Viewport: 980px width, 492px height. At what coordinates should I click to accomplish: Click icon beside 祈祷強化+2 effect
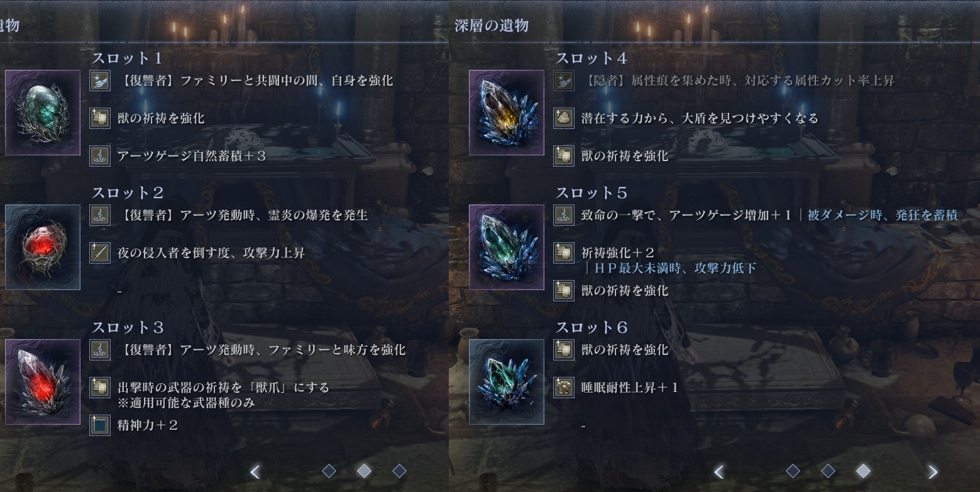tap(564, 253)
